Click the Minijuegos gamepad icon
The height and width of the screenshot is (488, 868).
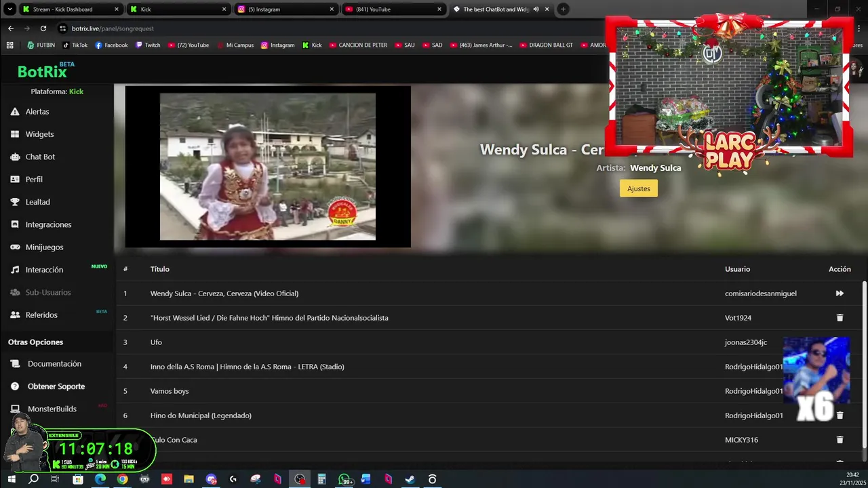click(15, 247)
